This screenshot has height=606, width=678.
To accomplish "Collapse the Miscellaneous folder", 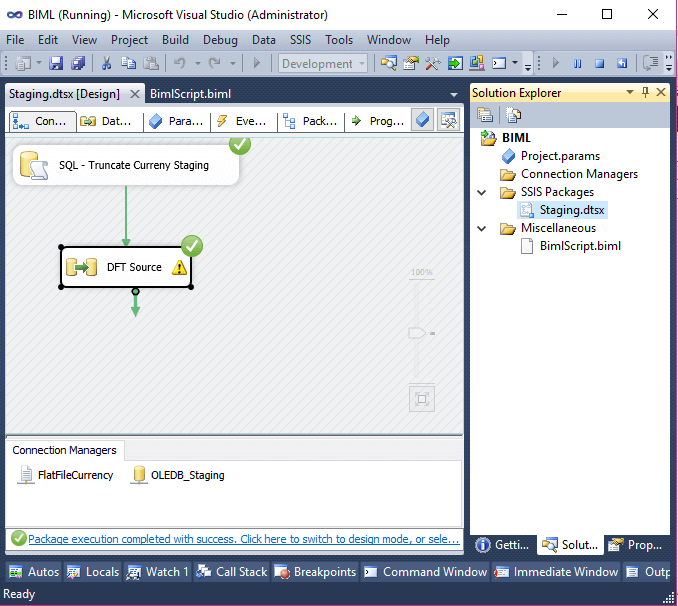I will coord(482,228).
